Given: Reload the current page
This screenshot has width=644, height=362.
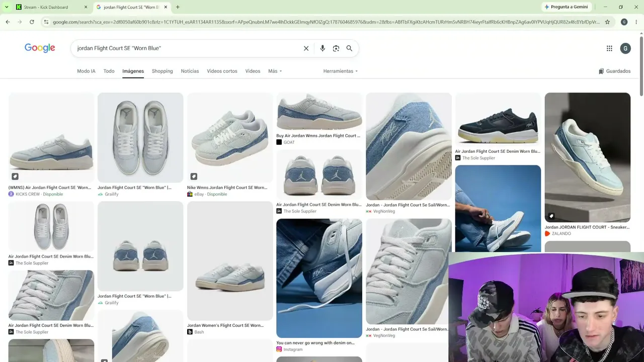Looking at the screenshot, I should coord(32,22).
